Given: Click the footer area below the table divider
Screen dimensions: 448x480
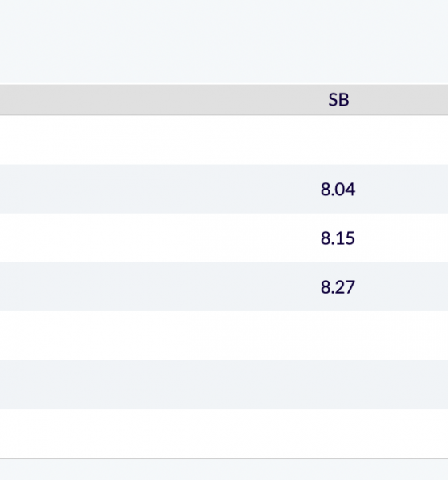Looking at the screenshot, I should pos(224,470).
